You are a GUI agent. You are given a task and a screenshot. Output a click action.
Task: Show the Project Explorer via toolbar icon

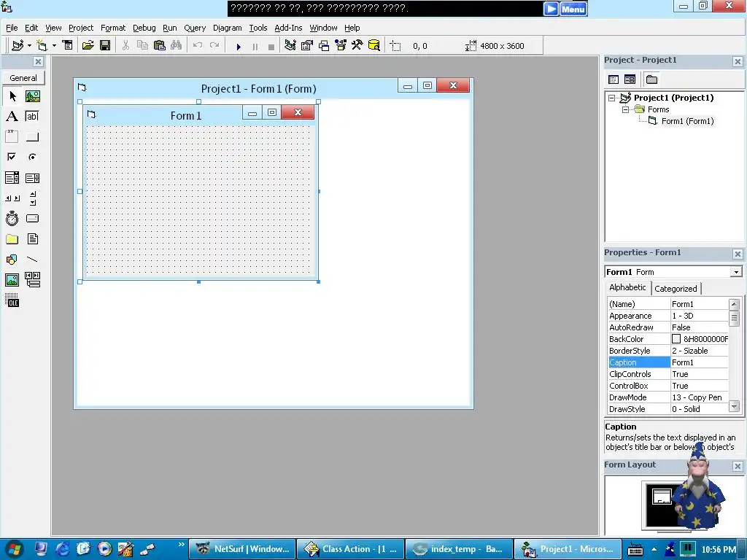[290, 46]
